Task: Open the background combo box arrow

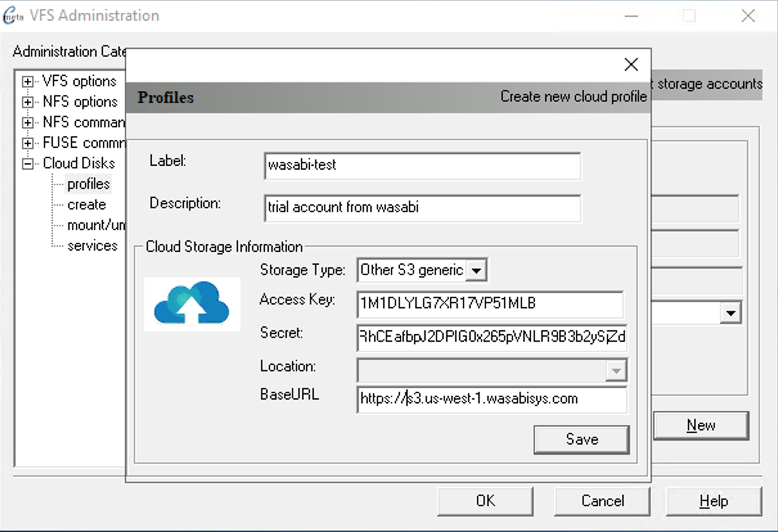Action: pos(730,314)
